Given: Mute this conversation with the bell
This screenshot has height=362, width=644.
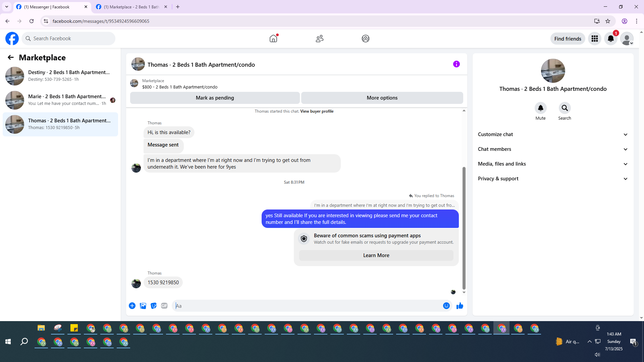Looking at the screenshot, I should tap(540, 108).
